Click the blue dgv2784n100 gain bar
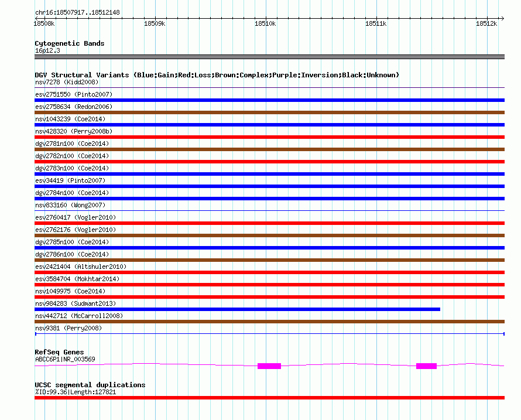The height and width of the screenshot is (420, 521). [x=269, y=199]
